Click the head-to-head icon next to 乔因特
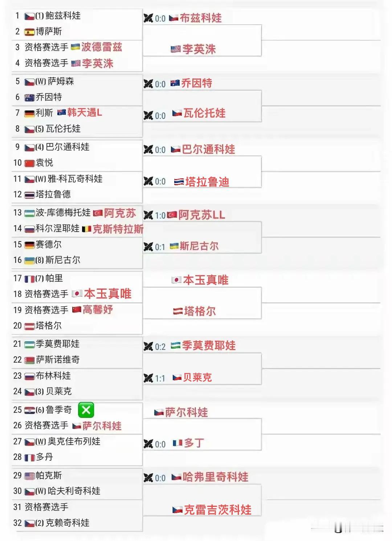 point(148,84)
